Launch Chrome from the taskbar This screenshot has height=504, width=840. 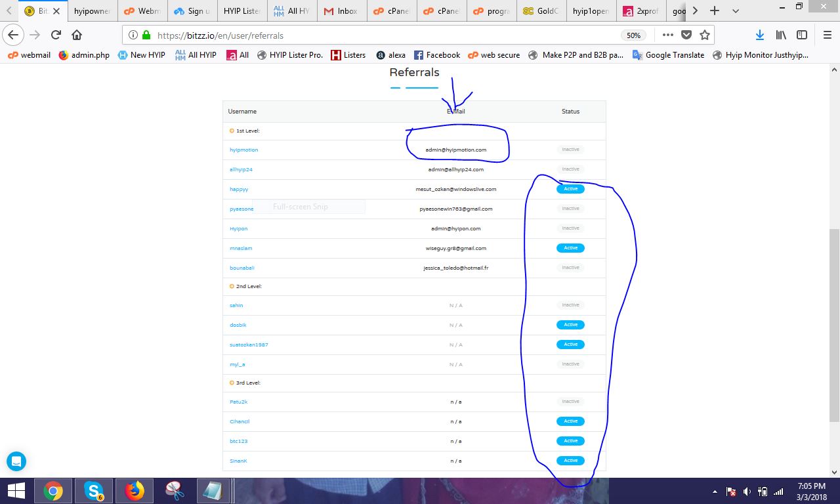(53, 490)
